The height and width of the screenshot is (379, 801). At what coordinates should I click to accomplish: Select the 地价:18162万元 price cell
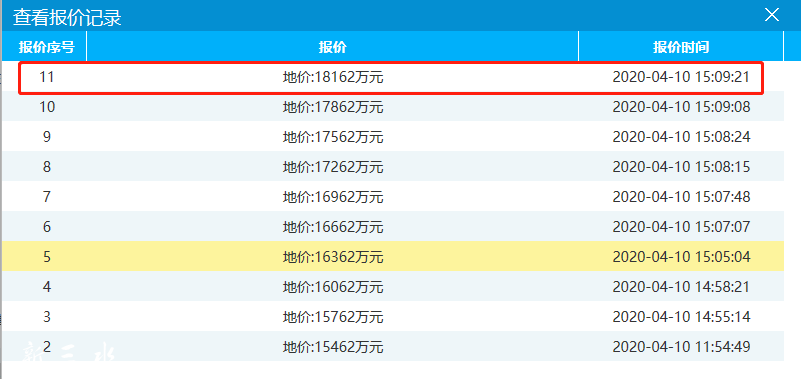pyautogui.click(x=333, y=78)
